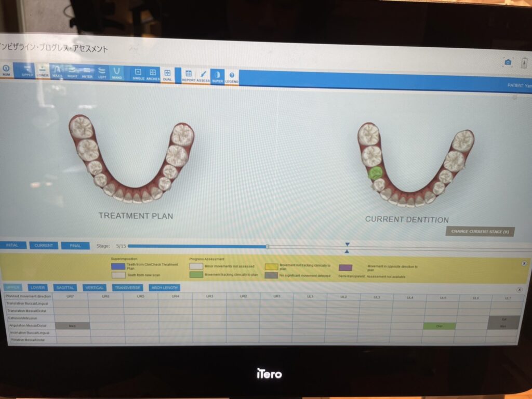Click the UR4 column header

tap(176, 297)
